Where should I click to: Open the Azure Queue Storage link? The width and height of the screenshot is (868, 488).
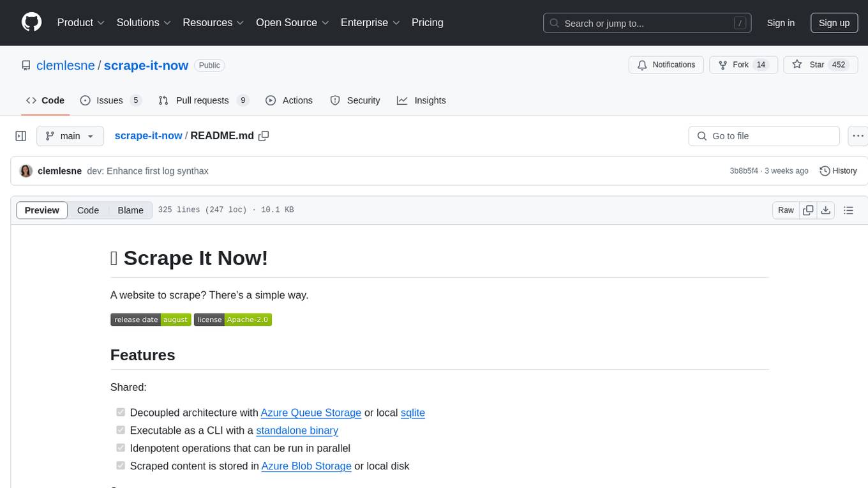pos(311,413)
